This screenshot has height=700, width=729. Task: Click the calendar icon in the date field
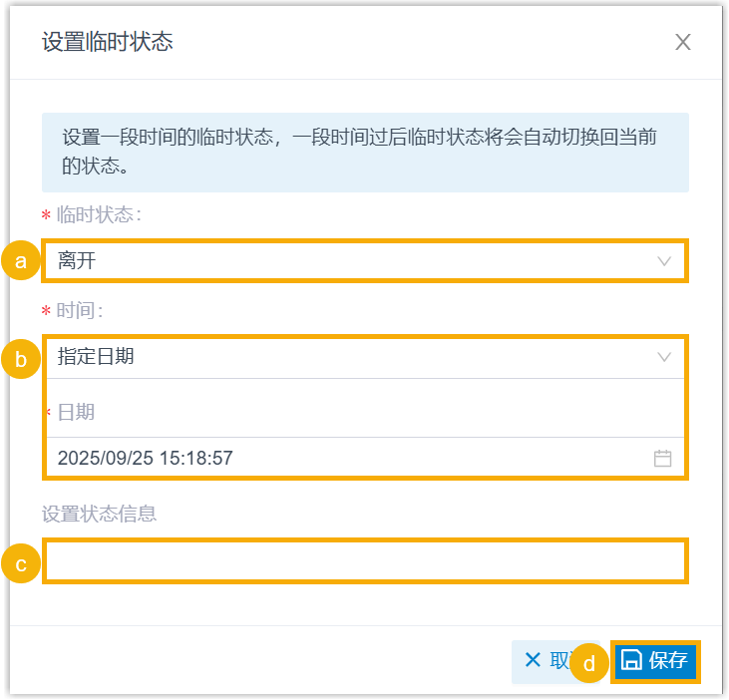662,459
